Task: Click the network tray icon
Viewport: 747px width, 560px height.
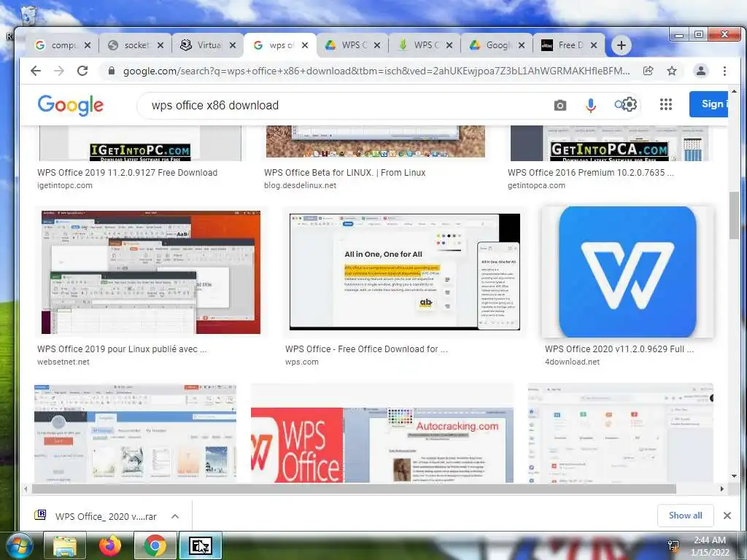Action: pos(673,545)
